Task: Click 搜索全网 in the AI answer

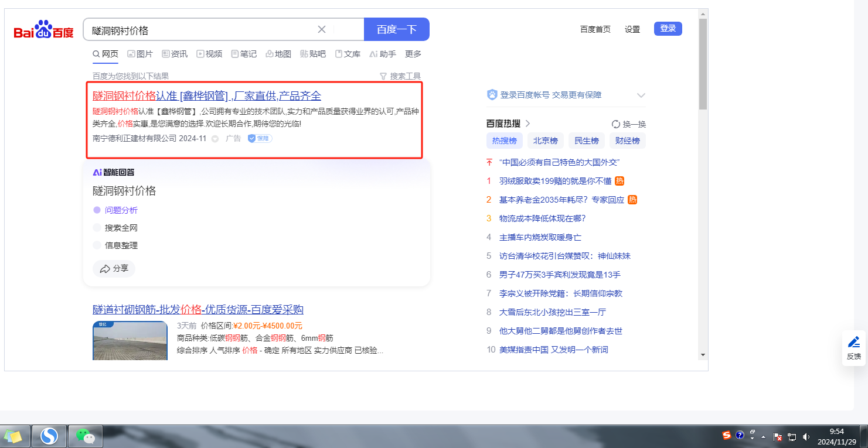Action: tap(121, 228)
